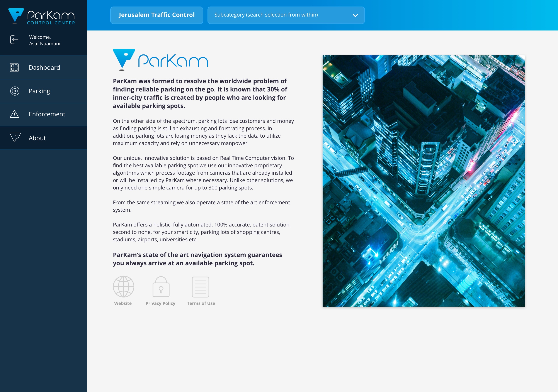This screenshot has height=392, width=558.
Task: Open the Subcategory search selection box
Action: tap(286, 15)
